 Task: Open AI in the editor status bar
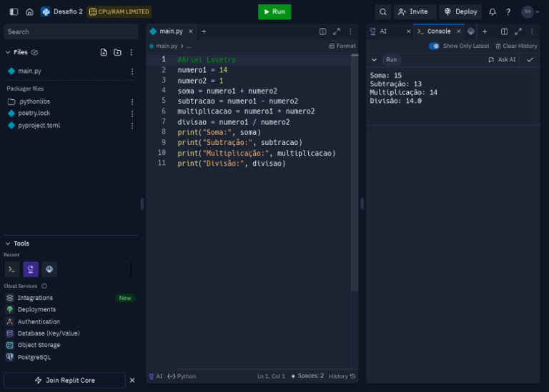point(156,376)
